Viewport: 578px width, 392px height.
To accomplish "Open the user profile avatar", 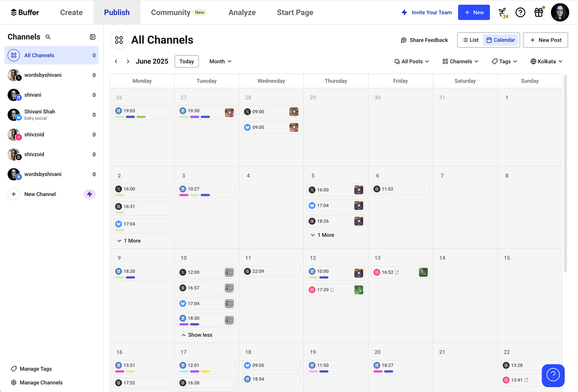I will [560, 12].
